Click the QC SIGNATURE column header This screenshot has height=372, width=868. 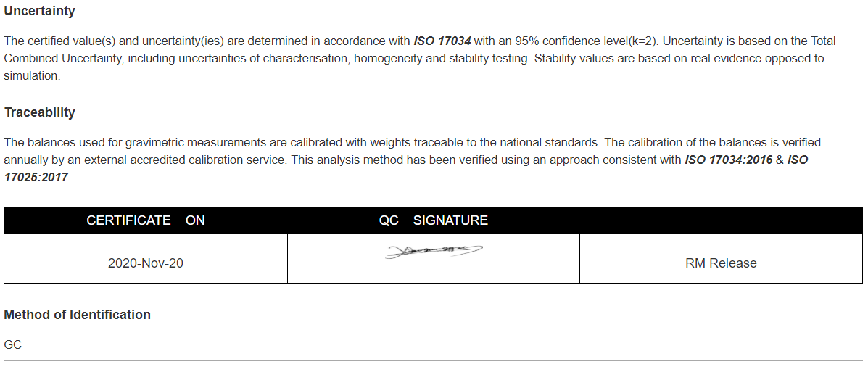click(434, 220)
